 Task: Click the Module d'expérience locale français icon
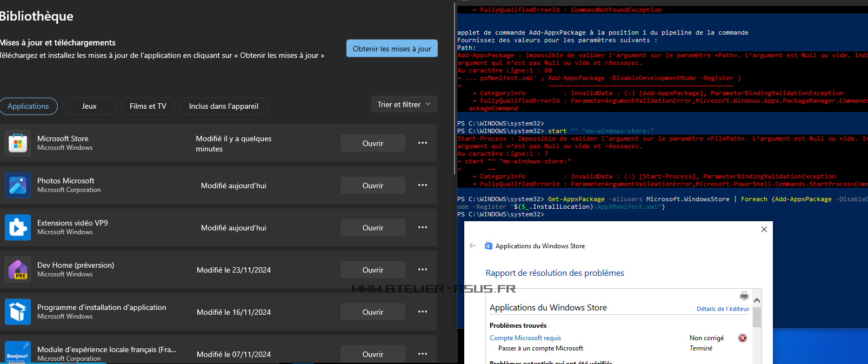click(18, 352)
